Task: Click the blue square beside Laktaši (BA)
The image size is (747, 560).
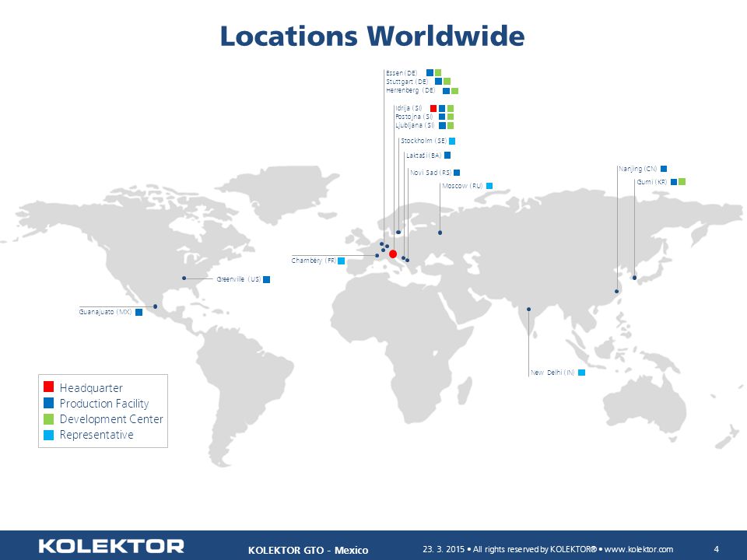Action: [x=447, y=156]
